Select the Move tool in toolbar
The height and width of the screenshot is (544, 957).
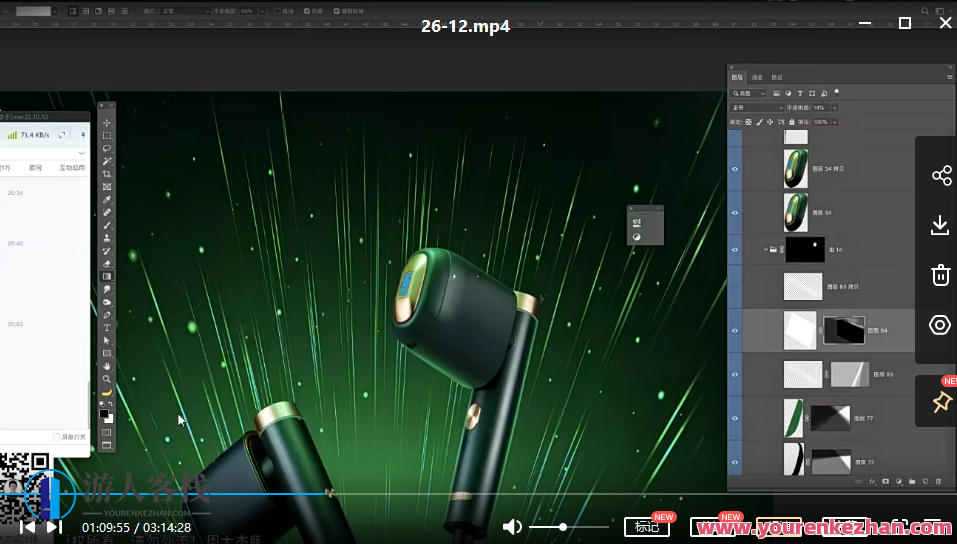(x=107, y=122)
